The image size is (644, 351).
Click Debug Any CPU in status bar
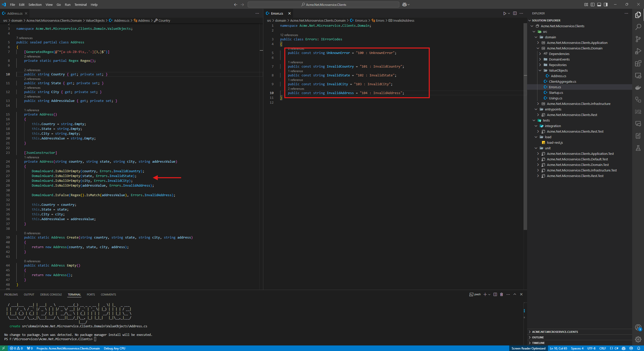pyautogui.click(x=115, y=348)
